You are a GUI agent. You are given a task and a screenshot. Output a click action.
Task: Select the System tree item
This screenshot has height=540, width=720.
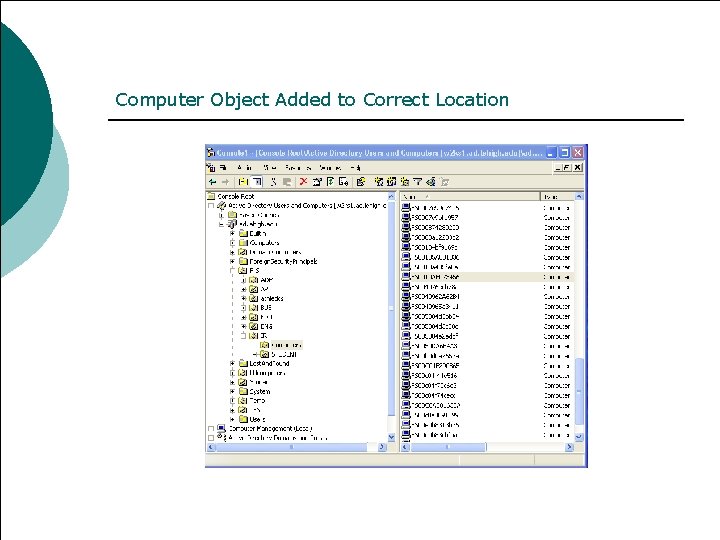click(260, 392)
